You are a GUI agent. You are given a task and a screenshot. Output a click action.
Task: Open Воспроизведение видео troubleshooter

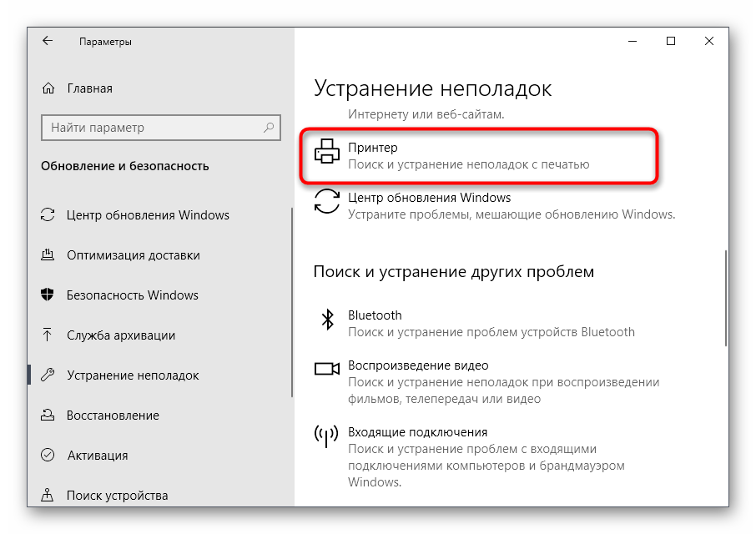[x=418, y=365]
